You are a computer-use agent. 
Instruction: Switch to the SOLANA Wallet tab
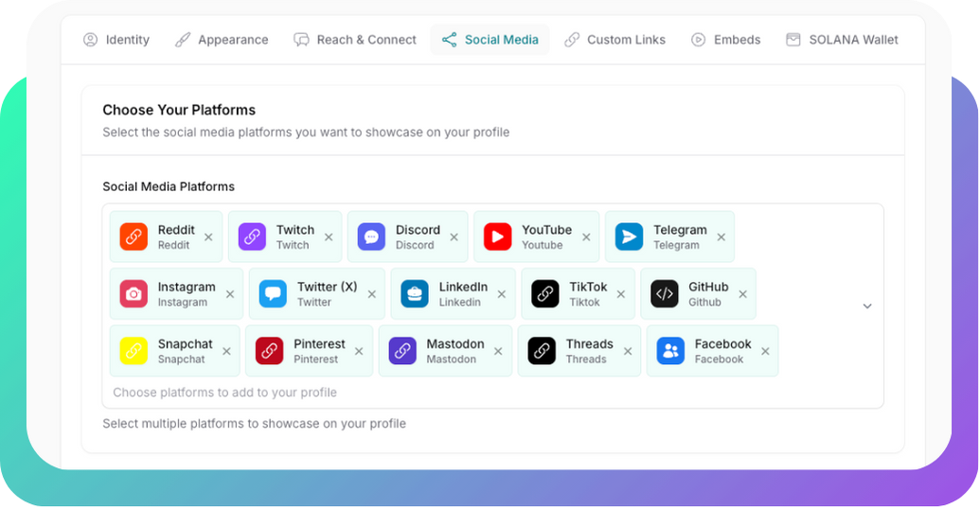pos(842,40)
